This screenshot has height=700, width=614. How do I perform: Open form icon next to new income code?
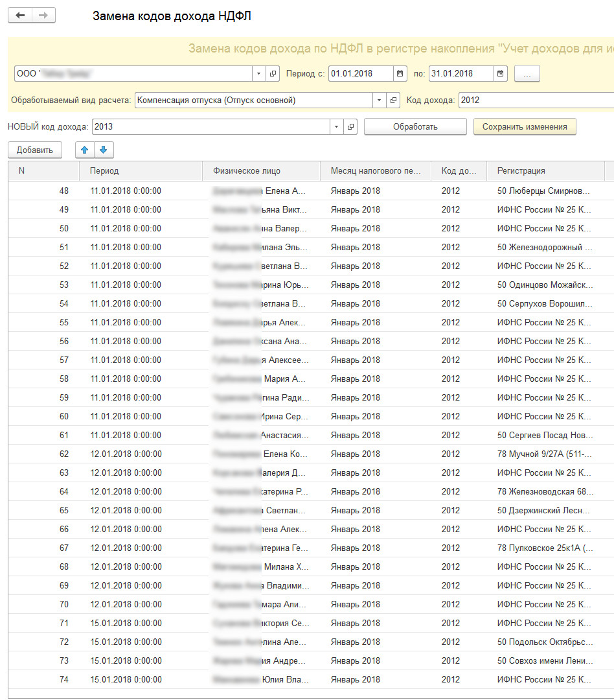(x=351, y=127)
